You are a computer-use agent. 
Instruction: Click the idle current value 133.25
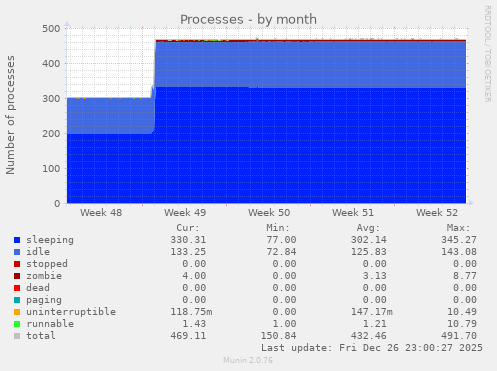188,252
